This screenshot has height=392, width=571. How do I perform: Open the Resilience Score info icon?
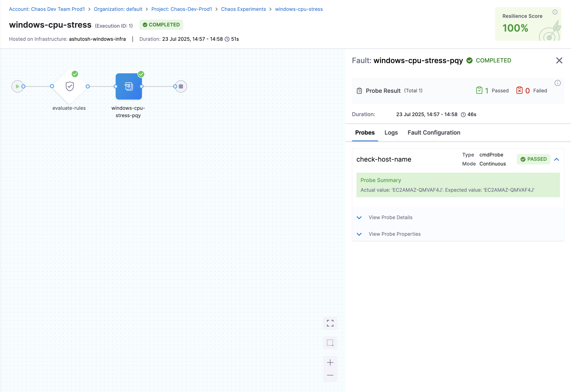point(555,12)
